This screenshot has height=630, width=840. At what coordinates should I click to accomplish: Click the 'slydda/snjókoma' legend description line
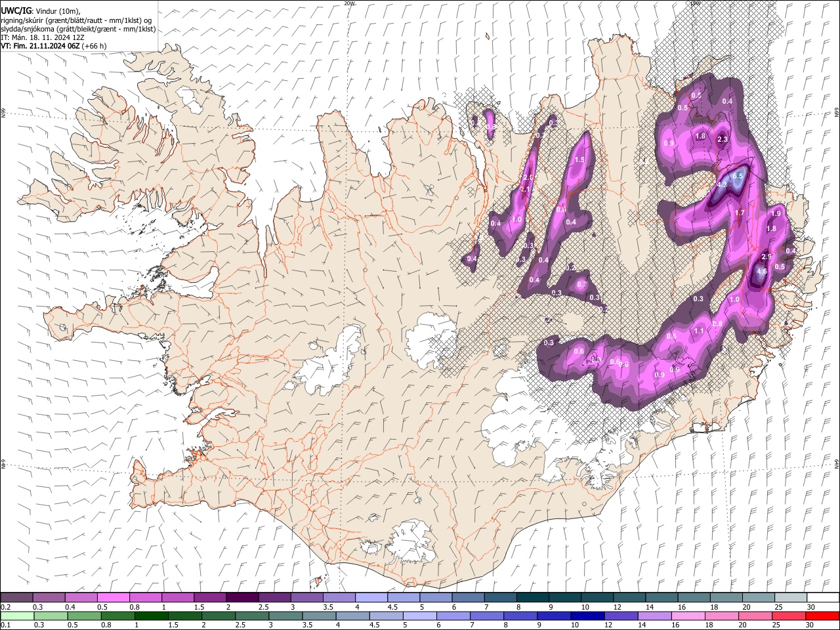point(78,29)
